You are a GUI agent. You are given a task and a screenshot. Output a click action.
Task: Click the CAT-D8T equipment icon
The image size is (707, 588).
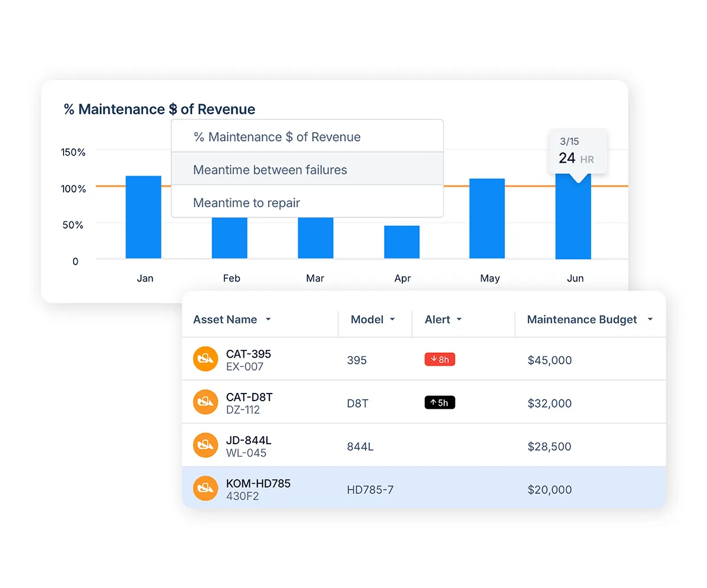(x=205, y=402)
